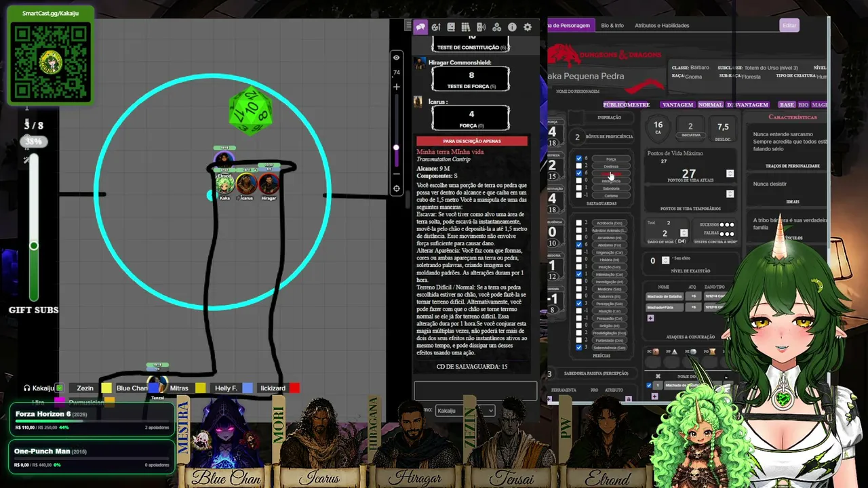The image size is (868, 488).
Task: Select the BIO sheet section
Action: coord(804,105)
